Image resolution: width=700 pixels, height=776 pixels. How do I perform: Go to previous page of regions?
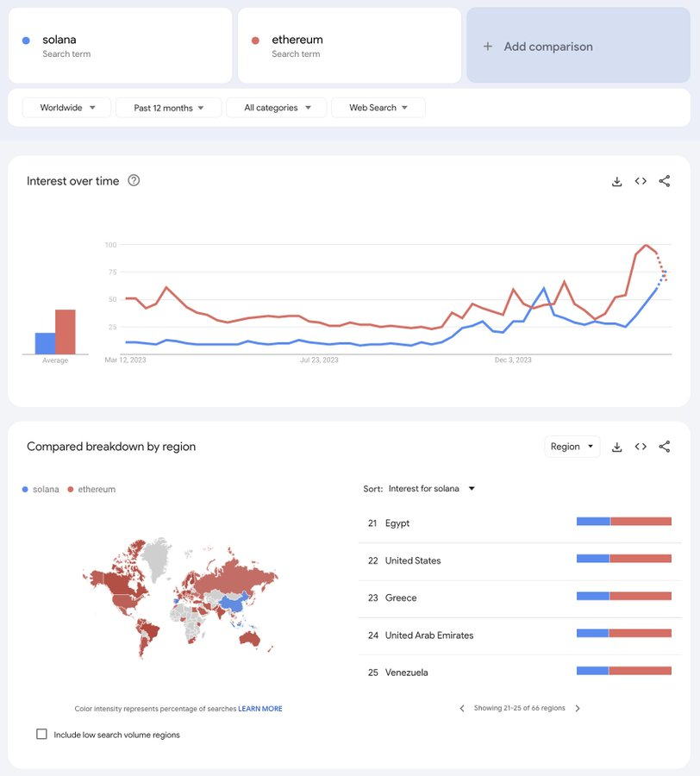point(462,708)
